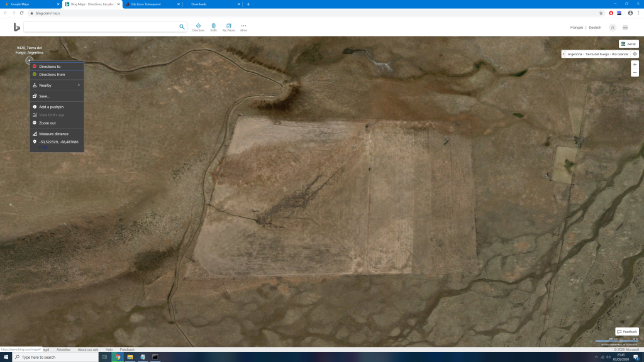Zoom out with the minus button

[x=635, y=73]
